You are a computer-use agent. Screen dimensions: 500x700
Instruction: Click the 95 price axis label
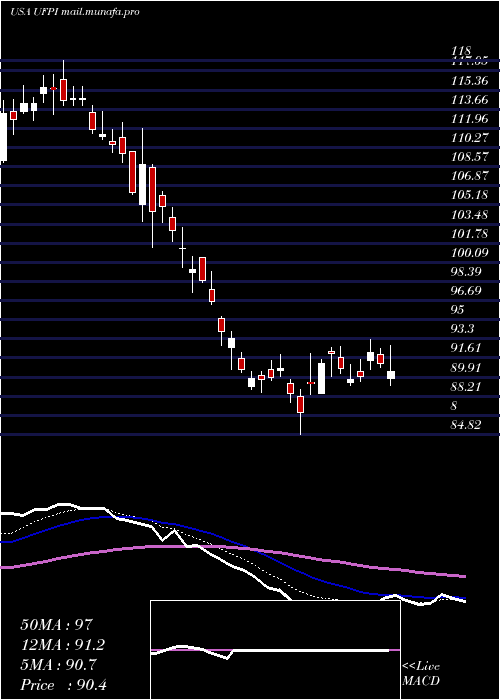point(458,309)
